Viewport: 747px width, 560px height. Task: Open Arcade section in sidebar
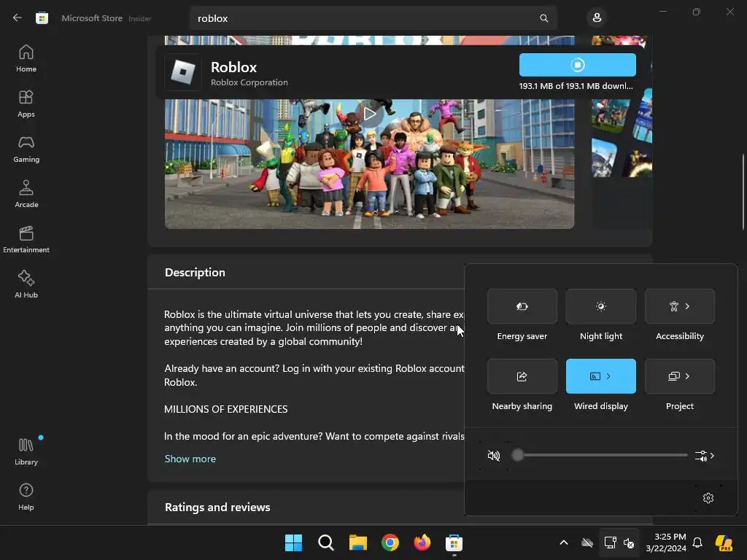tap(26, 194)
